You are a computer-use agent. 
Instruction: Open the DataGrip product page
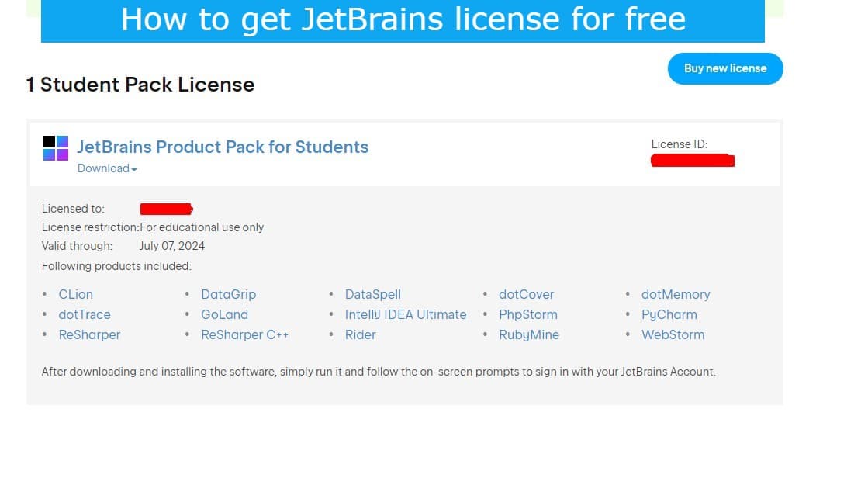point(228,294)
